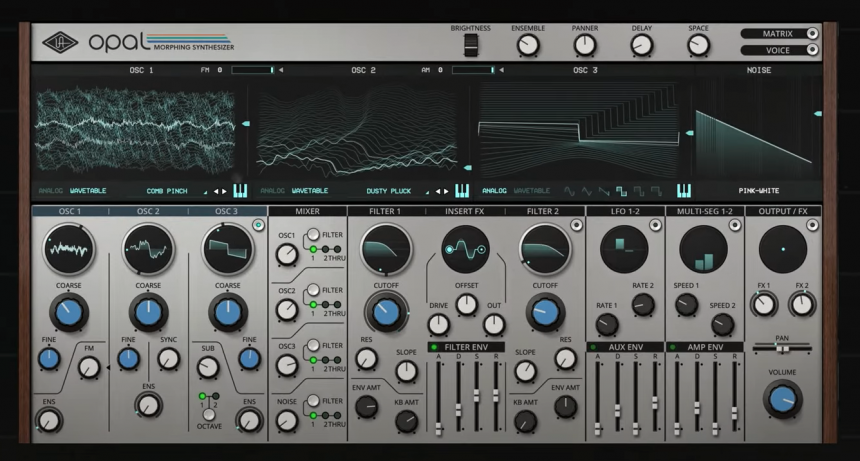
Task: Switch OSC 1 to Analog mode
Action: coord(50,191)
